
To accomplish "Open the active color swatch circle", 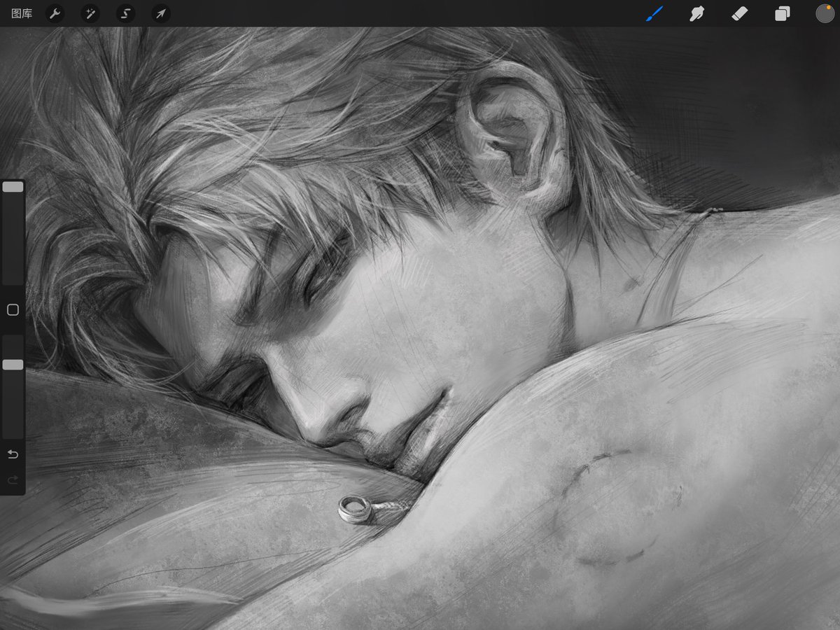I will point(824,13).
